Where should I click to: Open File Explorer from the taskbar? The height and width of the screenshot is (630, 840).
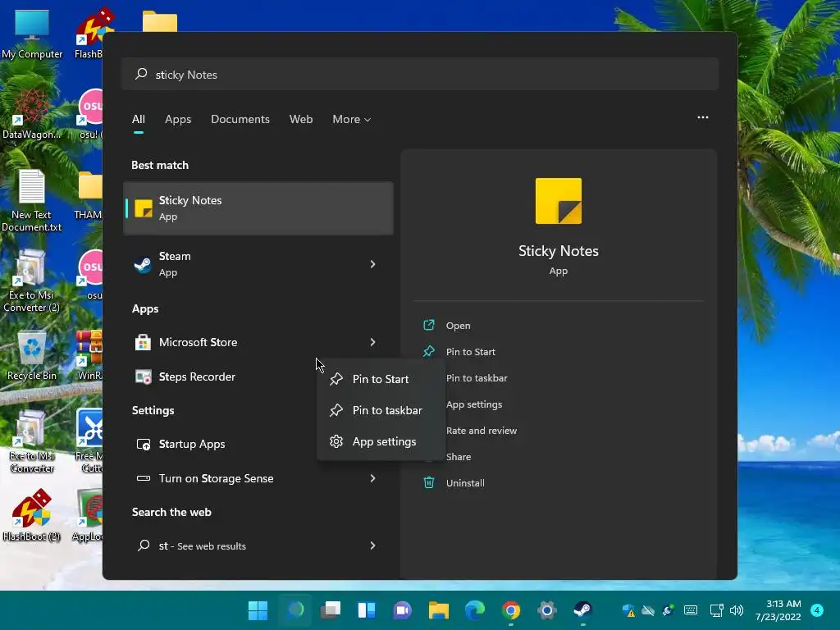(438, 610)
